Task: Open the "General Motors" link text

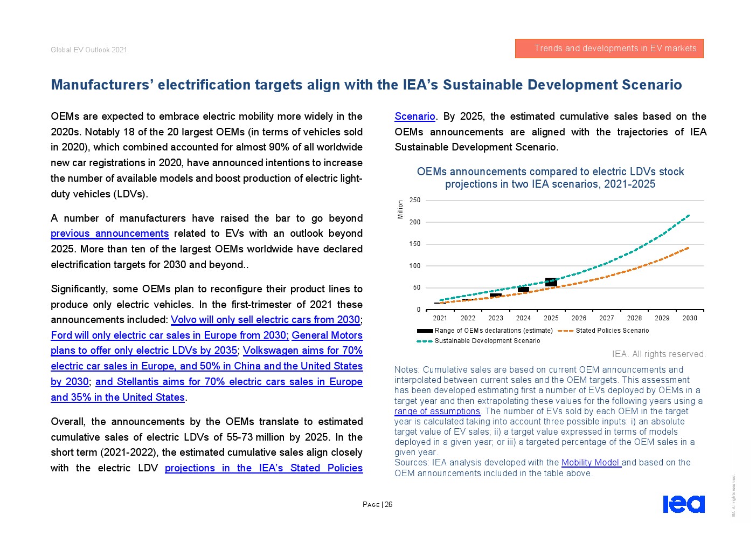Action: (327, 335)
